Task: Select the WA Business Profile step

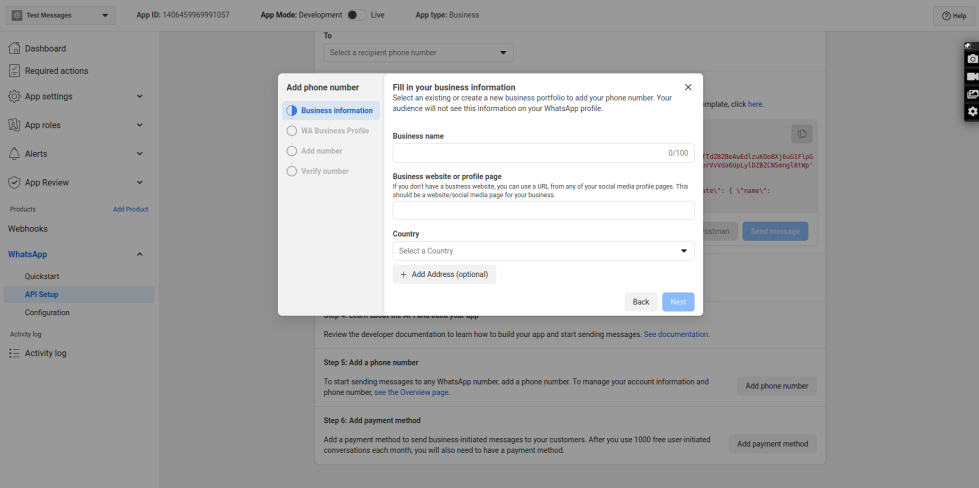Action: pos(334,131)
